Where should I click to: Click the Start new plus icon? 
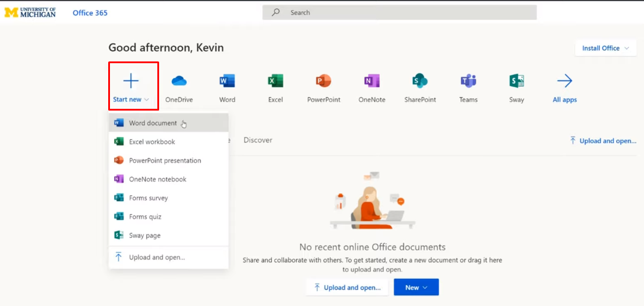[130, 81]
